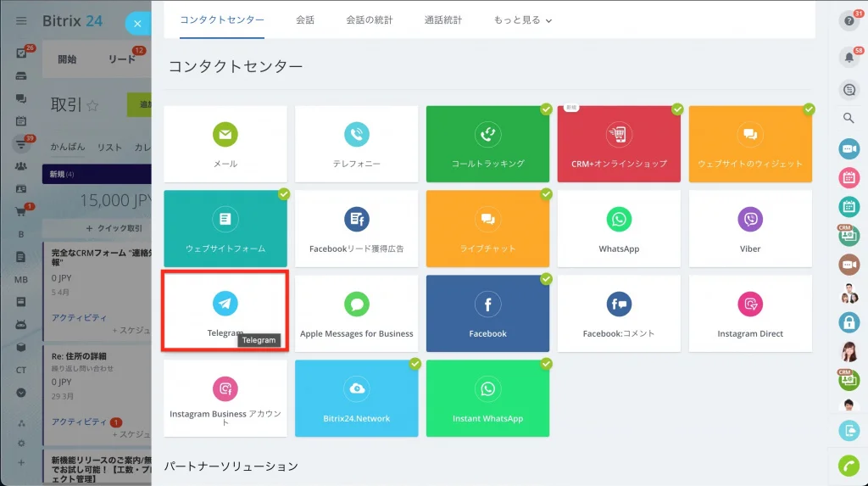Image resolution: width=868 pixels, height=486 pixels.
Task: Open deal Re: 住所の詳細
Action: [79, 355]
